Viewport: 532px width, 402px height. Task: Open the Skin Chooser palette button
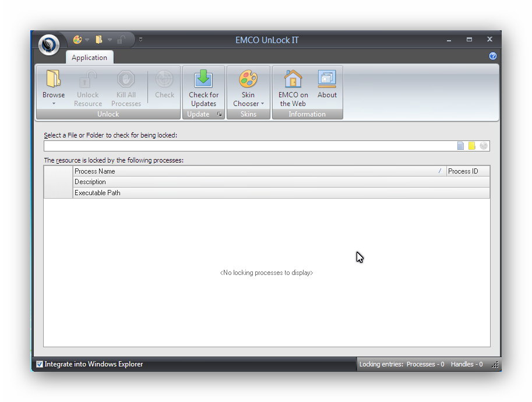coord(248,89)
